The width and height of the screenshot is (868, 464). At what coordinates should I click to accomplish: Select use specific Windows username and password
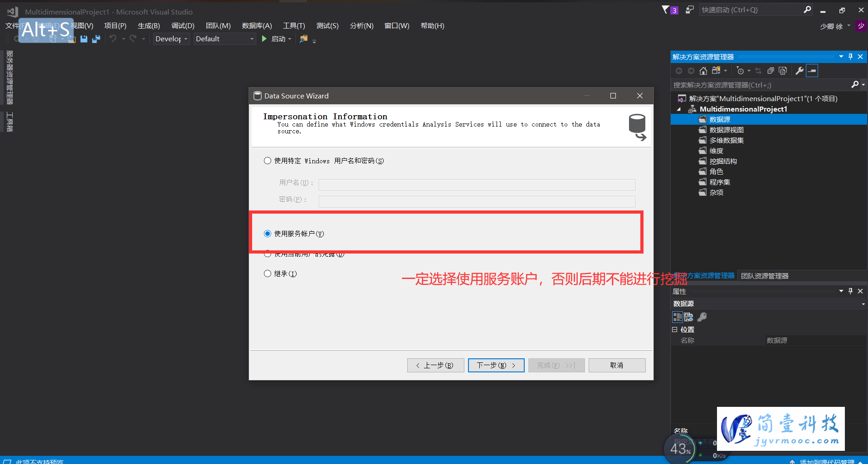(268, 161)
